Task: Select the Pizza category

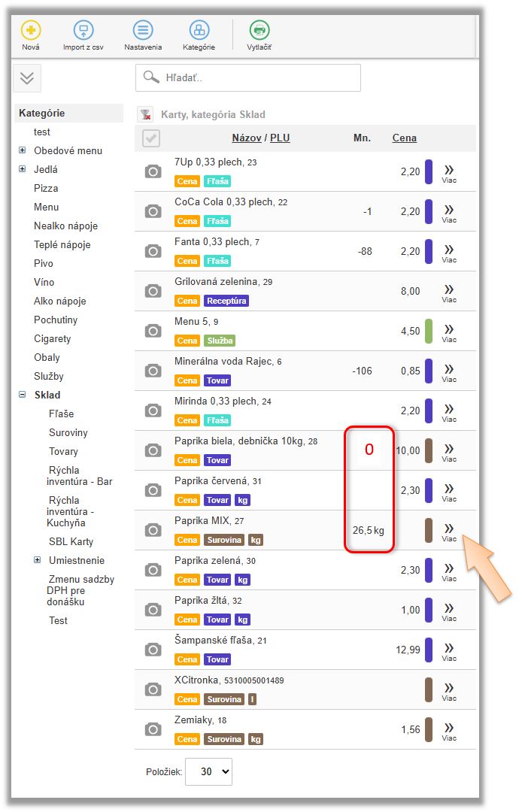Action: point(46,188)
